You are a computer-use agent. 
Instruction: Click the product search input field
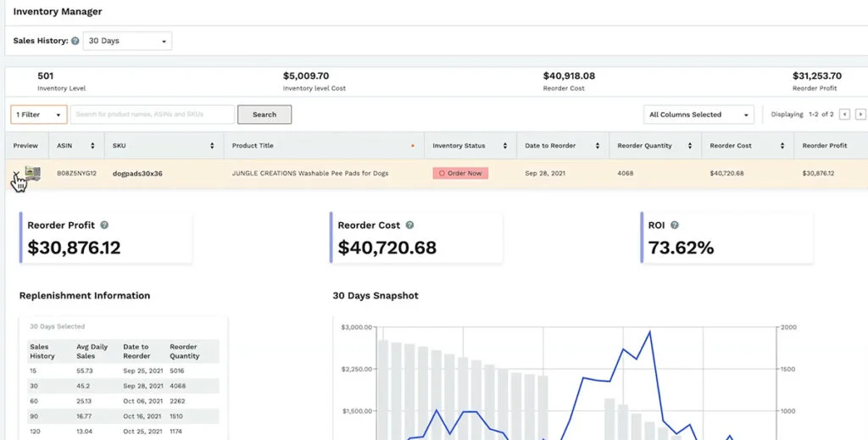(153, 114)
